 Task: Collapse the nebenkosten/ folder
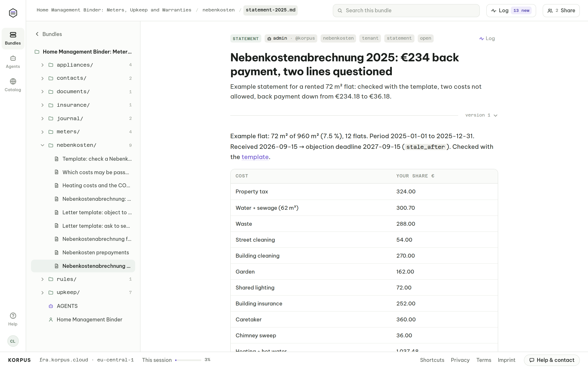pos(83,145)
